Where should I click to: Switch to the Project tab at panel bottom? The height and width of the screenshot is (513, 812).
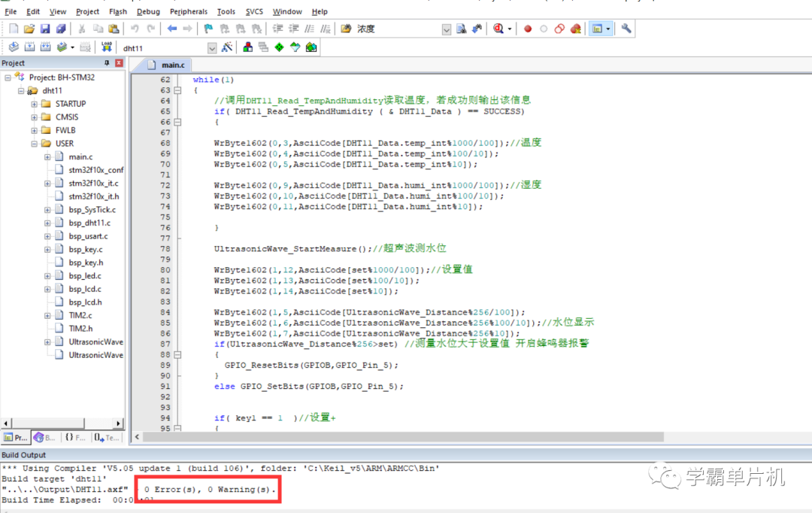(x=16, y=438)
